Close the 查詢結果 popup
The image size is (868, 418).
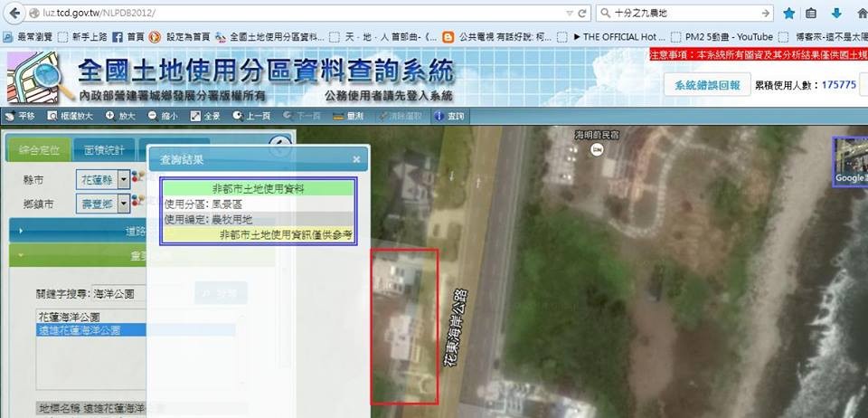point(356,159)
